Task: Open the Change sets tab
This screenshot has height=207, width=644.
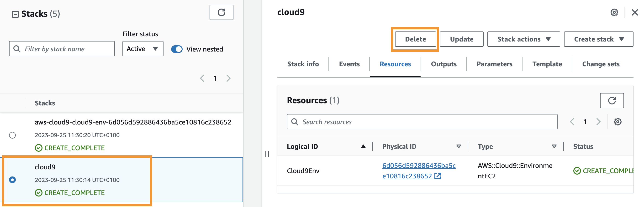Action: 601,64
